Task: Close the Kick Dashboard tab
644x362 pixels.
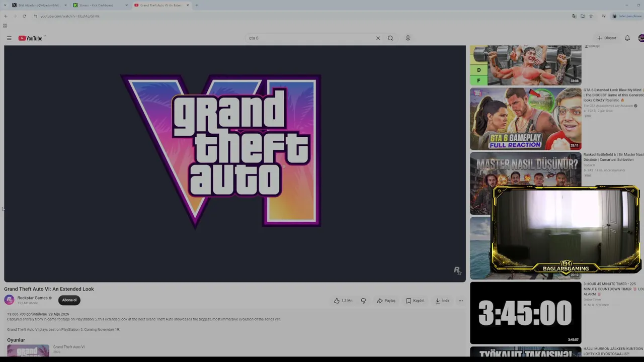Action: 126,6
